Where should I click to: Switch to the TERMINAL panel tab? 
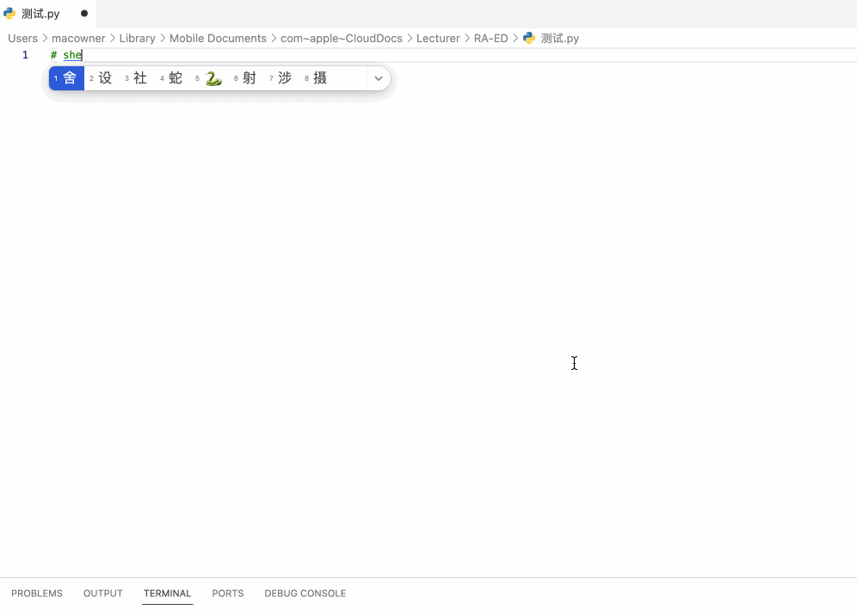tap(167, 593)
